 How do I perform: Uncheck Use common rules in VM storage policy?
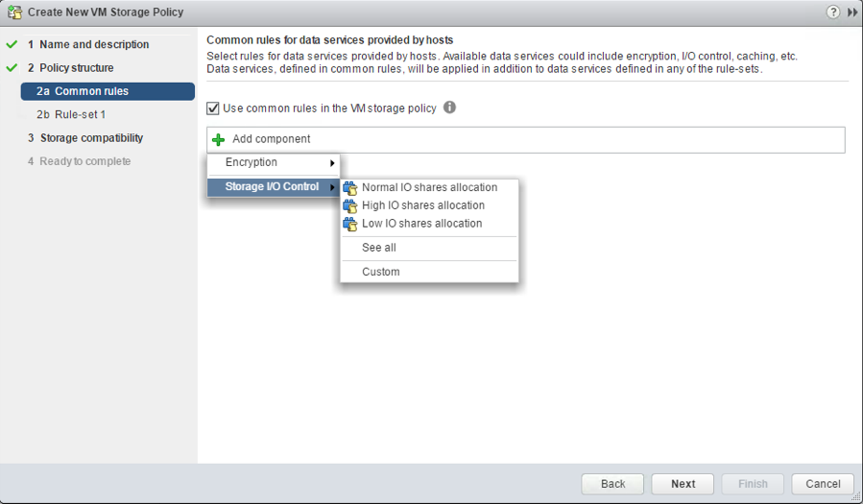pyautogui.click(x=213, y=108)
